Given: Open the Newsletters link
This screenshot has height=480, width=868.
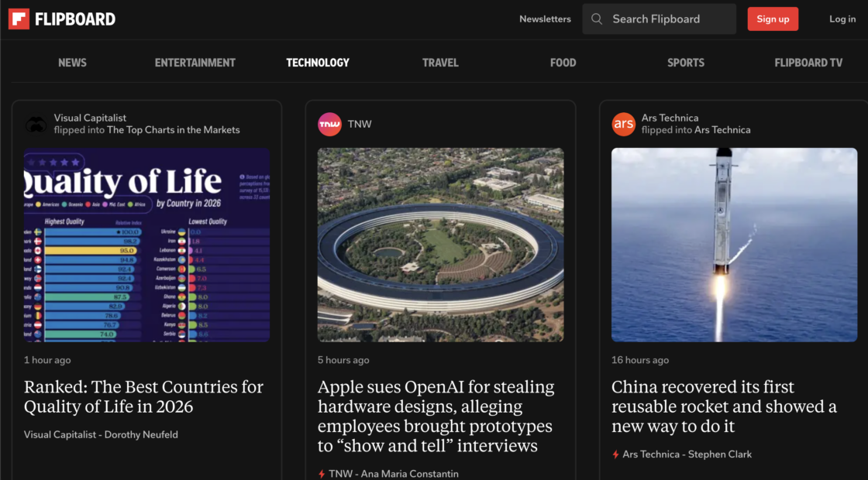Looking at the screenshot, I should (x=545, y=19).
